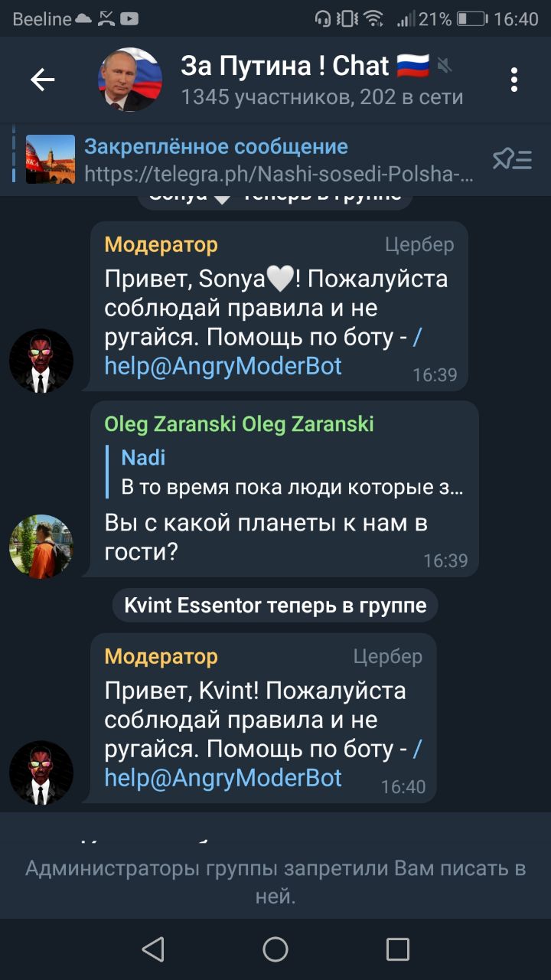Viewport: 551px width, 980px height.
Task: Tap Модератор avatar beside Sonya greeting
Action: coord(41,361)
